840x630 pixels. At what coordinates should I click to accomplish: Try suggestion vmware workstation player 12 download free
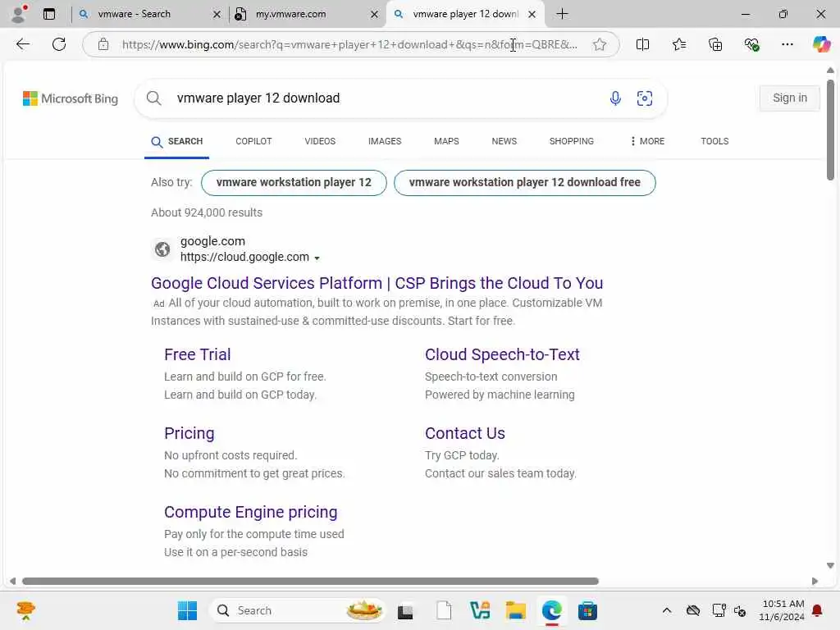pos(524,183)
